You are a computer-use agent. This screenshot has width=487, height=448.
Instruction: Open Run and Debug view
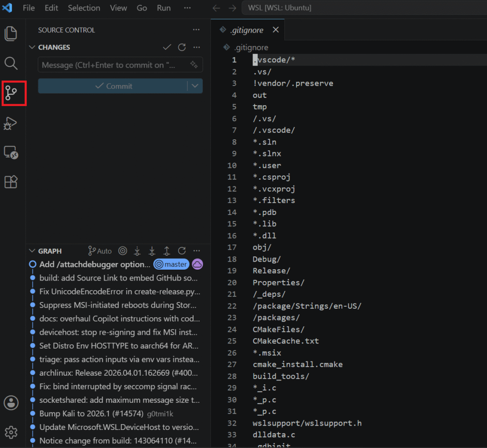point(10,123)
